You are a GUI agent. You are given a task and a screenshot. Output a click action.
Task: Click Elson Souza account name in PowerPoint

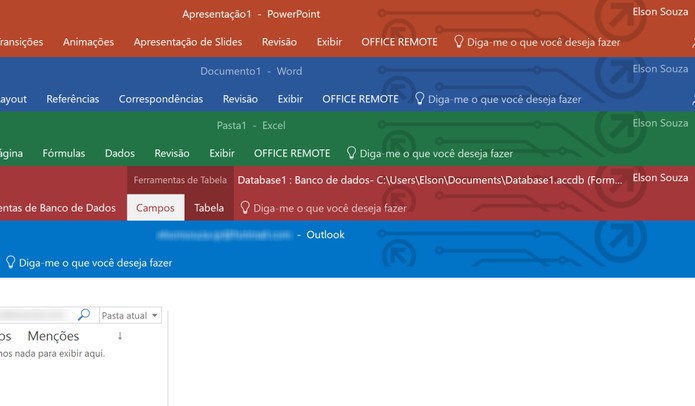660,12
